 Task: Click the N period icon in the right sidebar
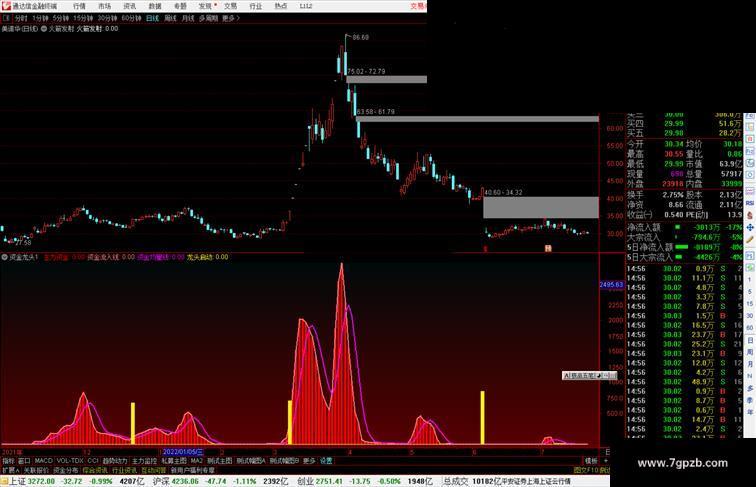pyautogui.click(x=750, y=376)
